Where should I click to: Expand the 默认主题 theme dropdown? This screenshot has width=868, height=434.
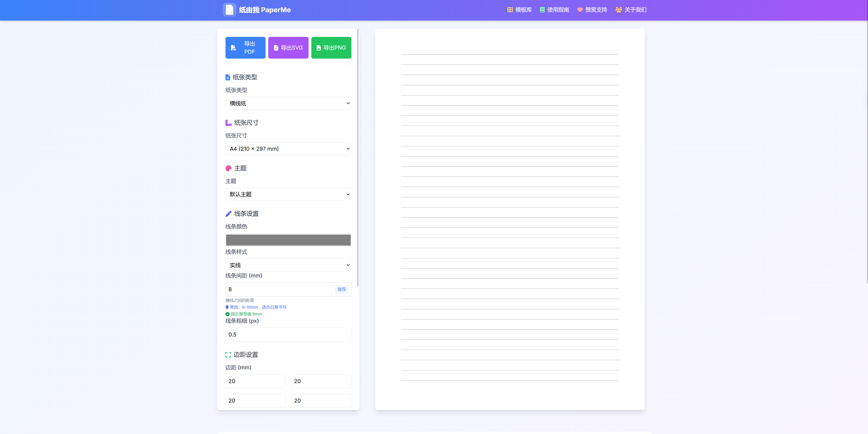288,194
